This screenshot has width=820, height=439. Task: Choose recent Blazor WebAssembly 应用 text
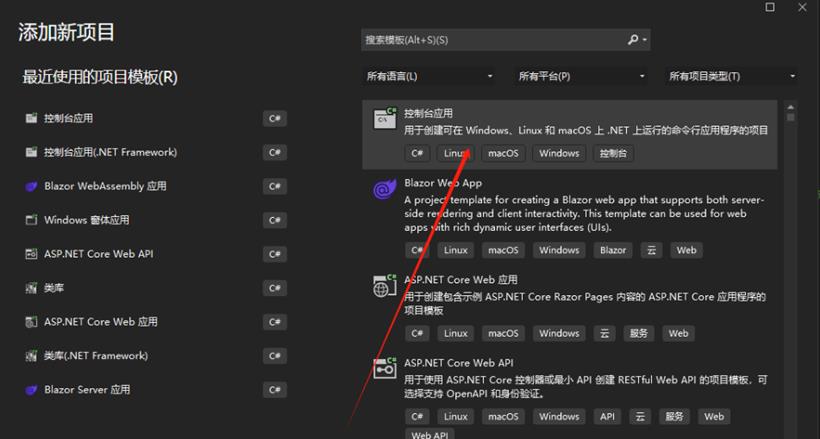105,186
